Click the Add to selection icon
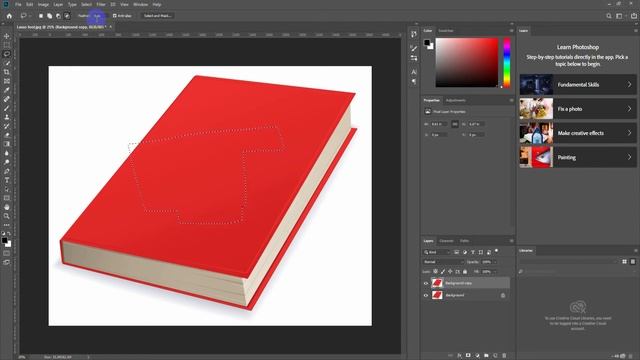Viewport: 640px width, 360px height. pyautogui.click(x=49, y=16)
